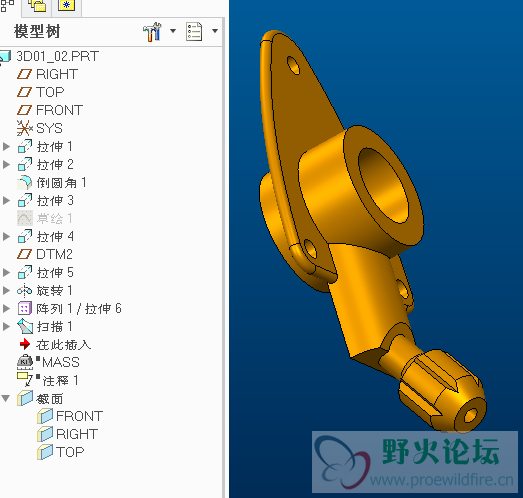Select the 拉伸 2 extrude icon
Image resolution: width=523 pixels, height=498 pixels.
[25, 164]
